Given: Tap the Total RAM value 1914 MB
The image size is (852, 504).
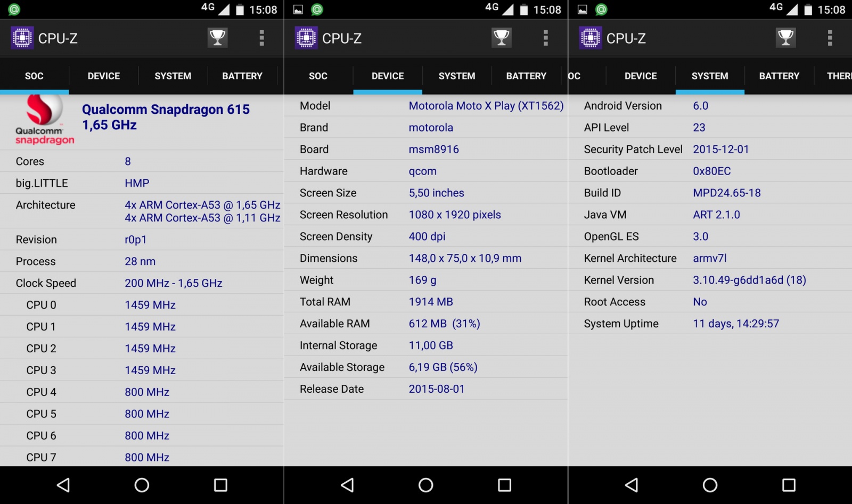Looking at the screenshot, I should tap(431, 302).
